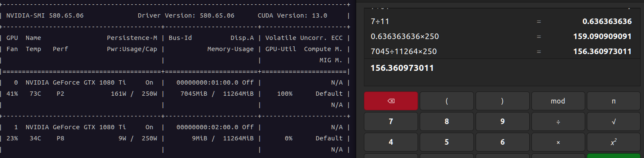Click GPU 0 utilization 100%

click(285, 94)
